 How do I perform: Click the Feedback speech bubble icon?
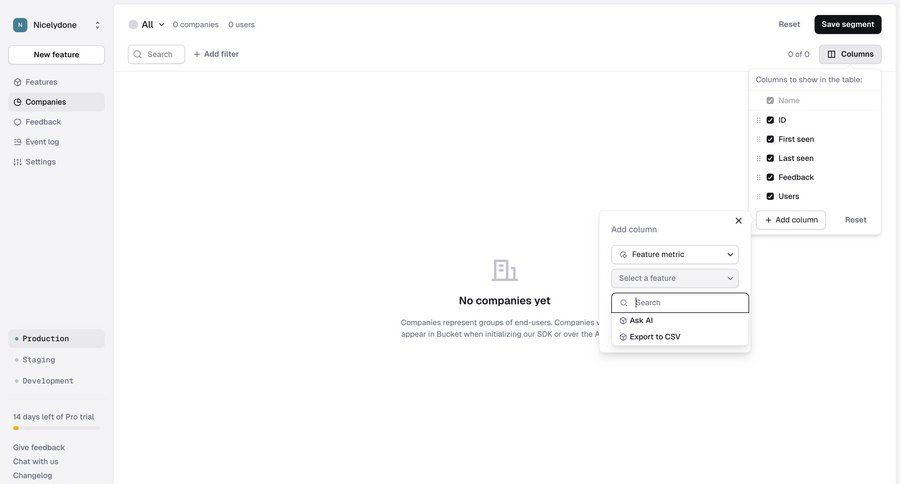pos(17,122)
